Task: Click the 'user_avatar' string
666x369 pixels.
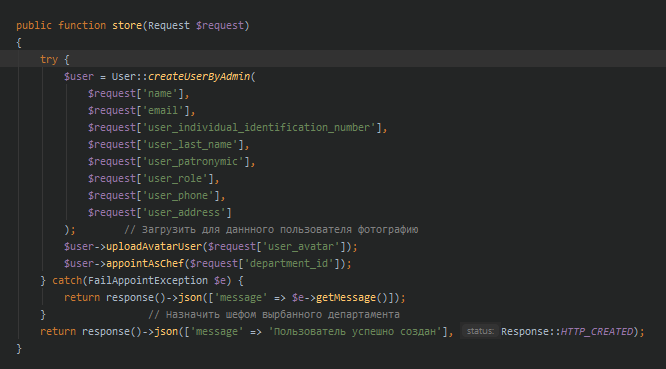Action: click(x=301, y=246)
